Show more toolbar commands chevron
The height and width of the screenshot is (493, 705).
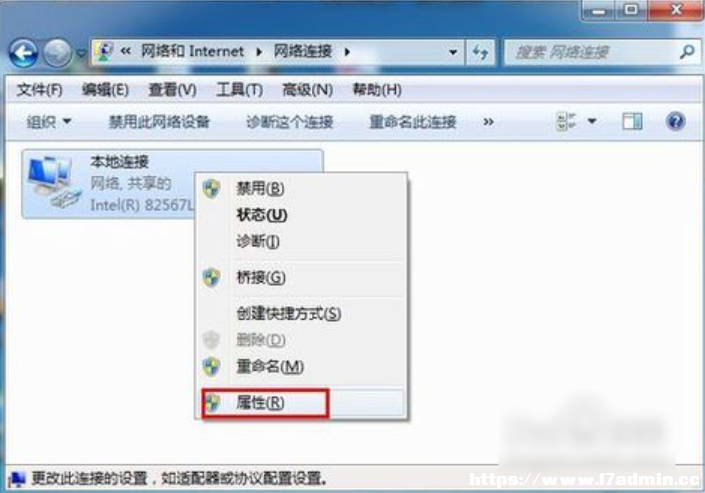click(488, 121)
